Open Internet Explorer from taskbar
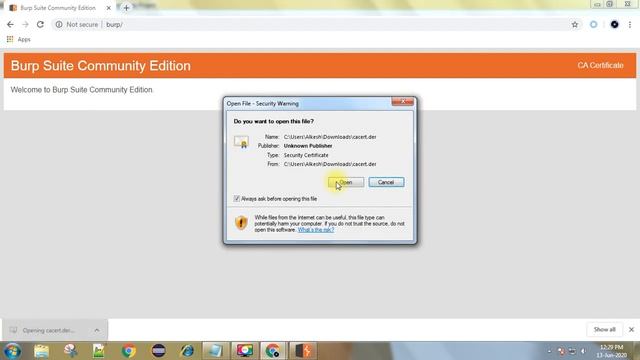640x360 pixels. click(x=187, y=351)
